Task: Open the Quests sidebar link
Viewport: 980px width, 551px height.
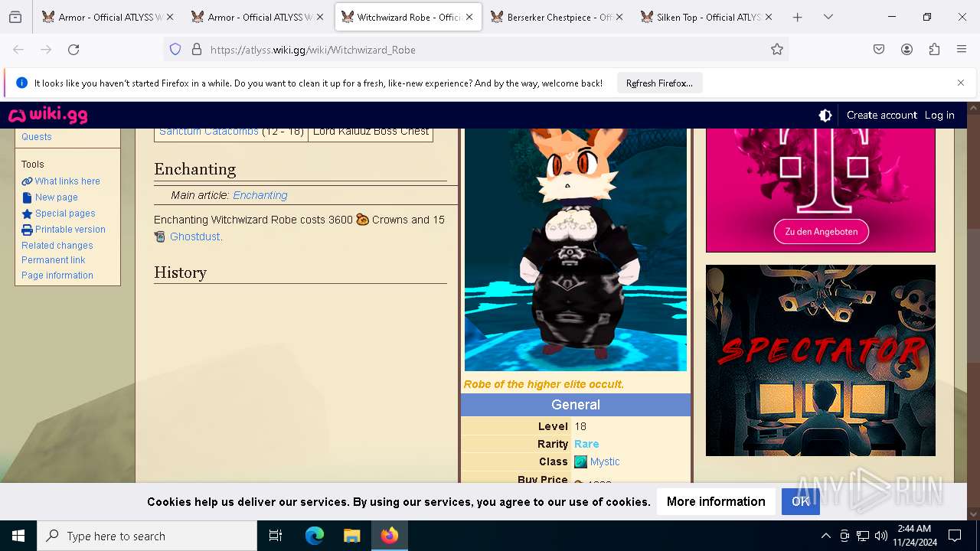Action: coord(37,137)
